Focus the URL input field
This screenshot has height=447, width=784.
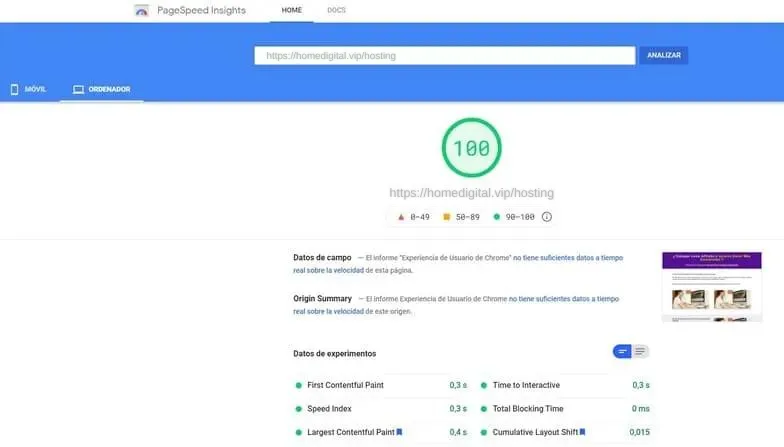[x=444, y=56]
